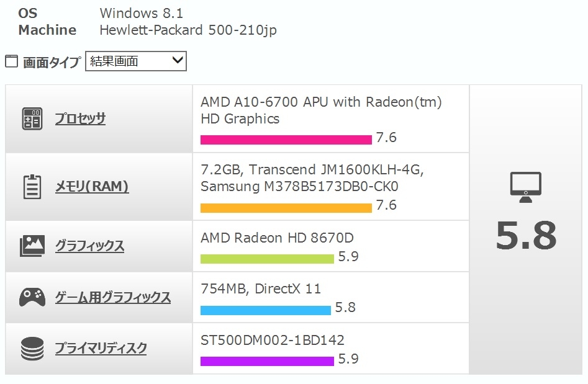Open the プロセッサ link
Screen dimensions: 588x384
80,118
